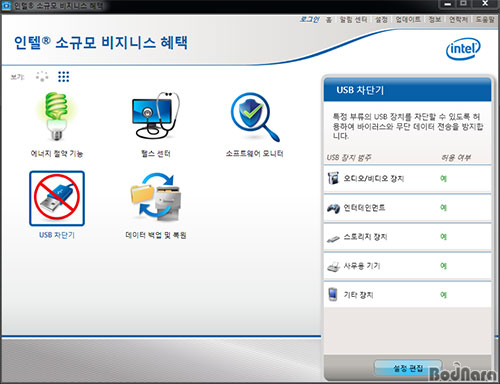Click 예 value for 오디오/비디오 장치
The width and height of the screenshot is (500, 384).
click(443, 179)
